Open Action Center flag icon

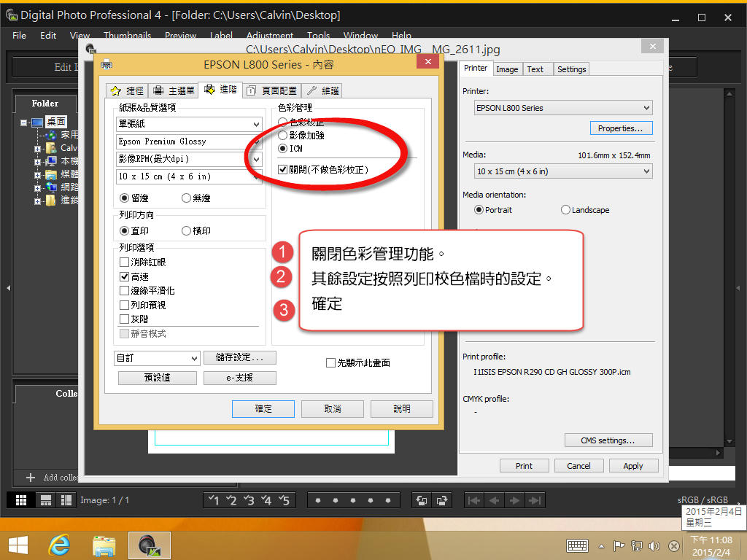619,545
